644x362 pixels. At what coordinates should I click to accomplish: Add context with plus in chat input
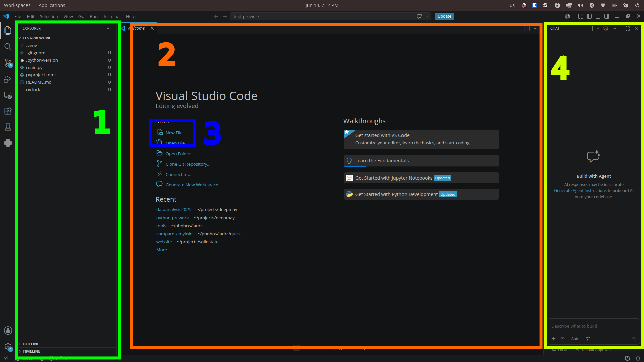click(x=553, y=339)
